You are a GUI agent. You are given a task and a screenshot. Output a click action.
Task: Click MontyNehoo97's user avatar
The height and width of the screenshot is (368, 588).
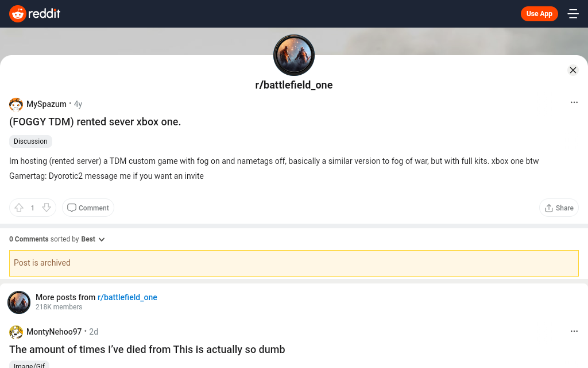pos(16,332)
